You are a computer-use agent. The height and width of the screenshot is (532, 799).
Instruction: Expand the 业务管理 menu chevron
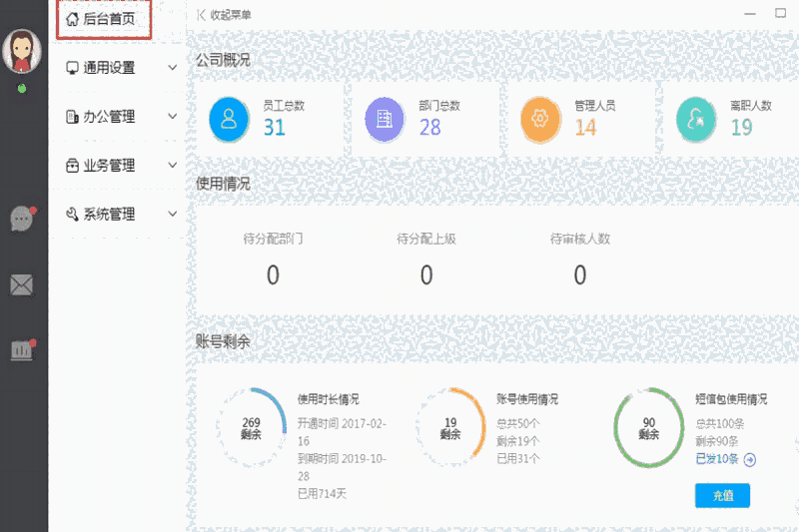173,166
